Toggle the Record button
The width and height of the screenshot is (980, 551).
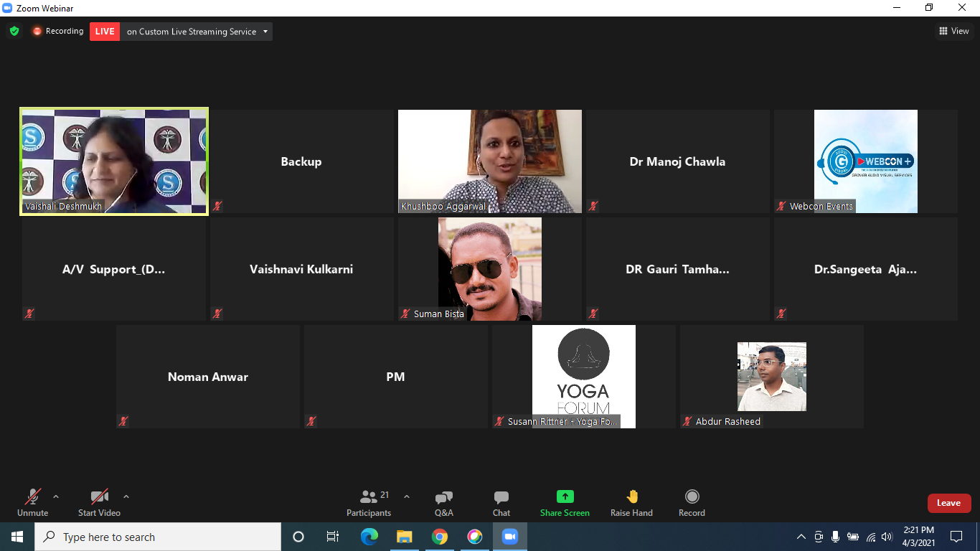692,502
